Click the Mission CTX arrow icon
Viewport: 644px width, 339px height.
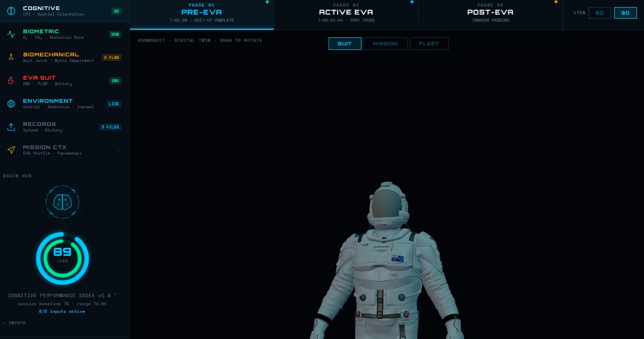click(x=11, y=150)
